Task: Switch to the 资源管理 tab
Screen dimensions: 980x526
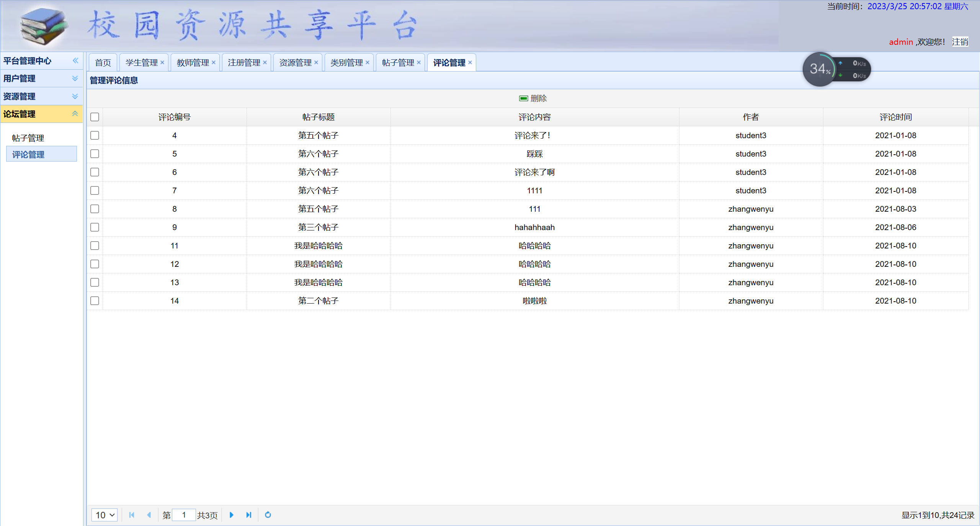Action: tap(295, 62)
